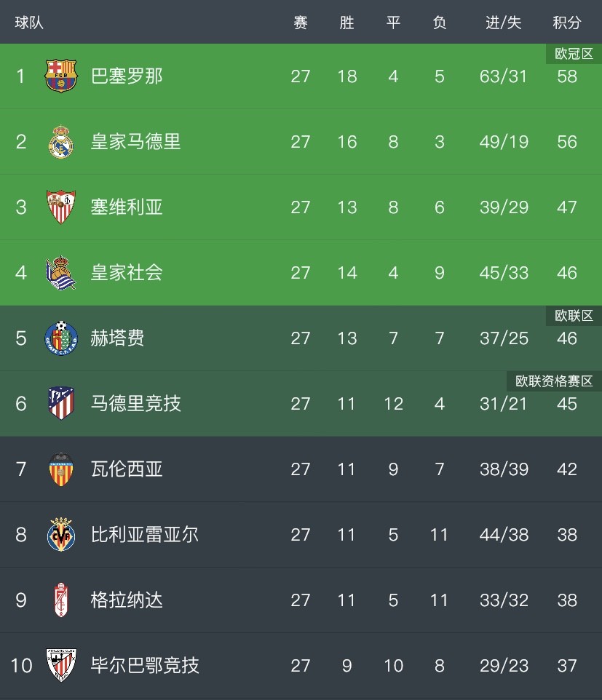Select the 马德里竞技 team name

(x=135, y=403)
